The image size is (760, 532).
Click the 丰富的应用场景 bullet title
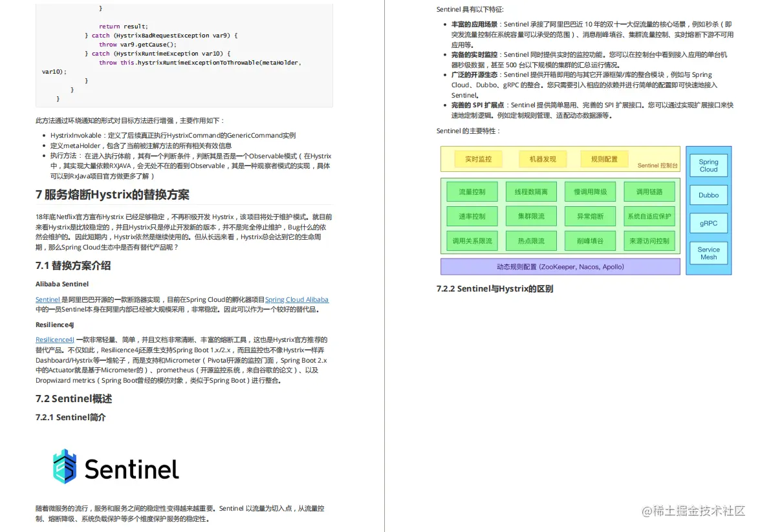point(475,24)
